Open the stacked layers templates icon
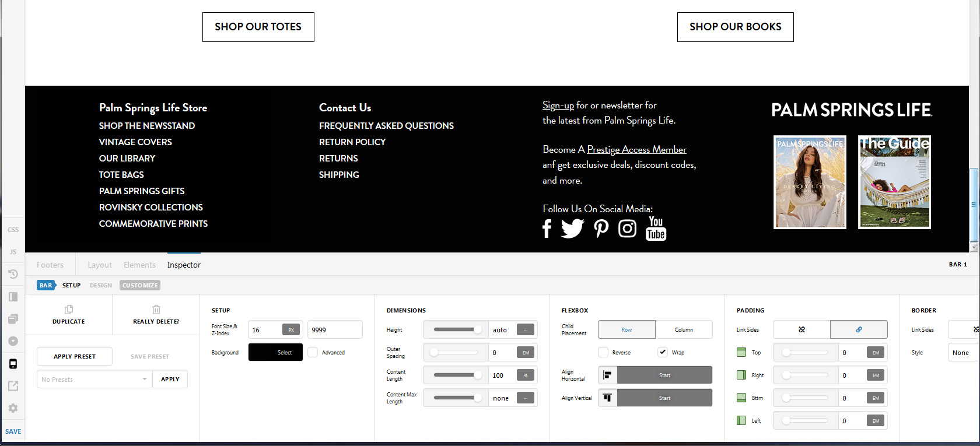Screen dimensions: 980x446 click(13, 319)
